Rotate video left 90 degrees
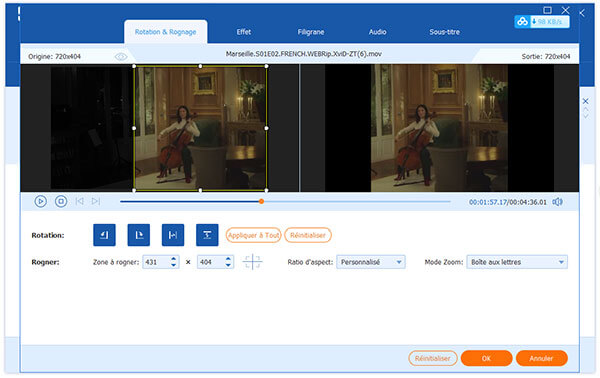Image resolution: width=600 pixels, height=378 pixels. [x=104, y=235]
